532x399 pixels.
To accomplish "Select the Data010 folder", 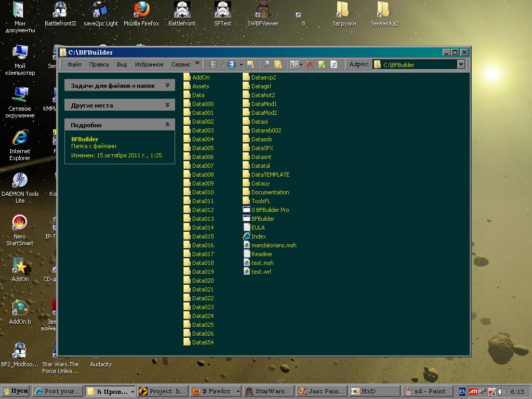I will tap(199, 192).
